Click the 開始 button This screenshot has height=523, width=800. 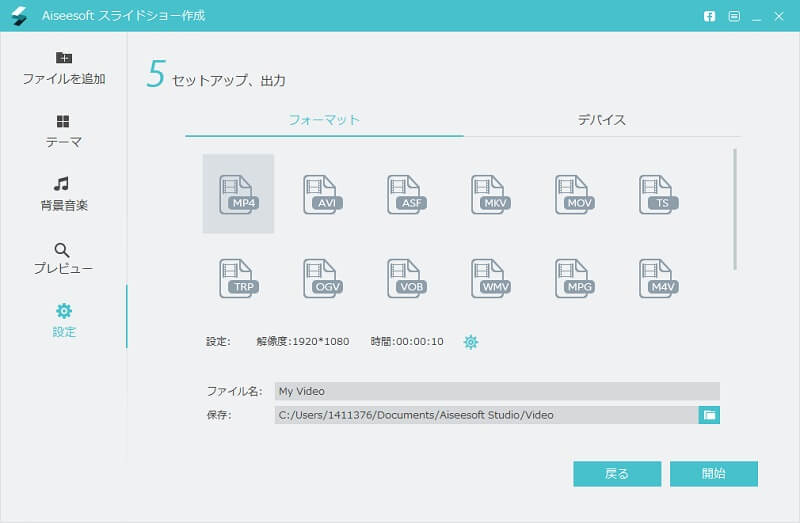pos(713,474)
